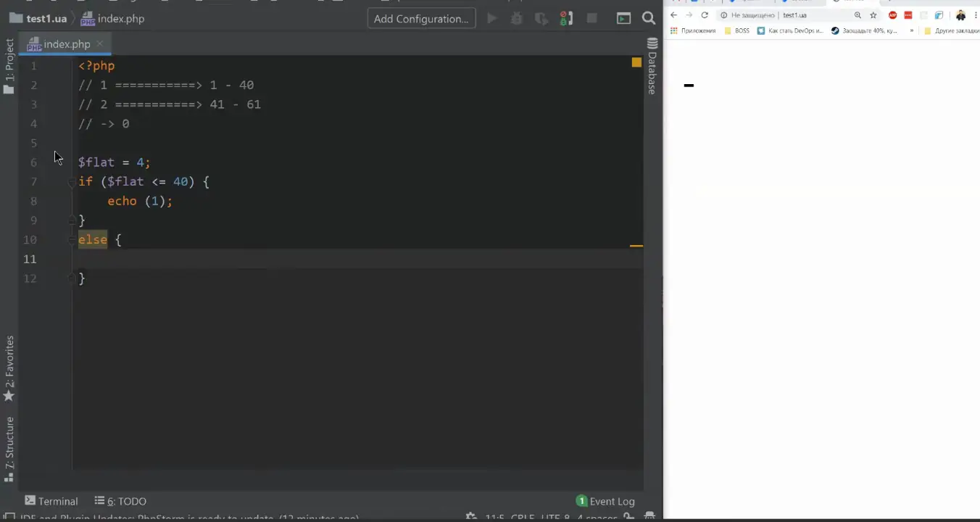Click the site info 'Не защищено' indicator
Viewport: 980px width, 522px height.
click(747, 15)
